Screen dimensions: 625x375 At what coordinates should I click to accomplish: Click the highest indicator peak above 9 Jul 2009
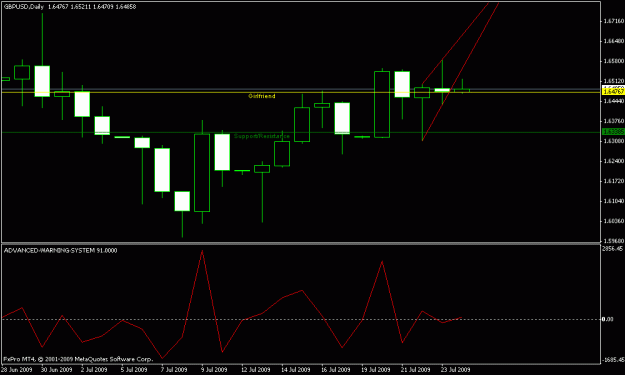point(202,251)
